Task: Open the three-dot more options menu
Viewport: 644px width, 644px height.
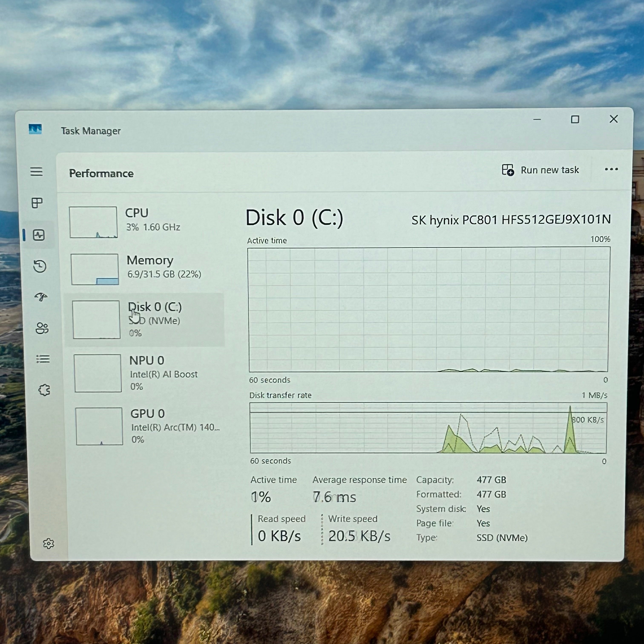Action: [611, 169]
